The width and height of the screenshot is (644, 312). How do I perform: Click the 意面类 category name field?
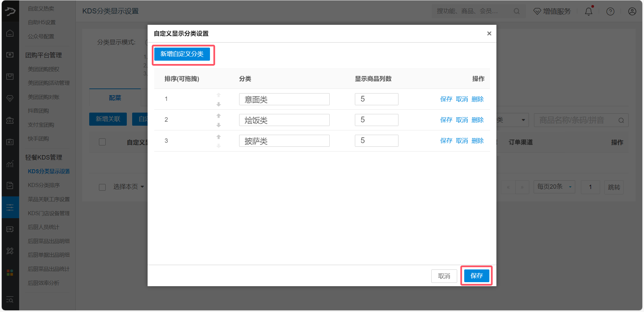pos(284,99)
